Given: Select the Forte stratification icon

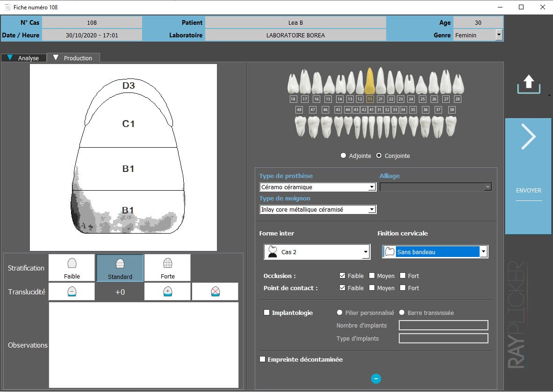Looking at the screenshot, I should 167,268.
